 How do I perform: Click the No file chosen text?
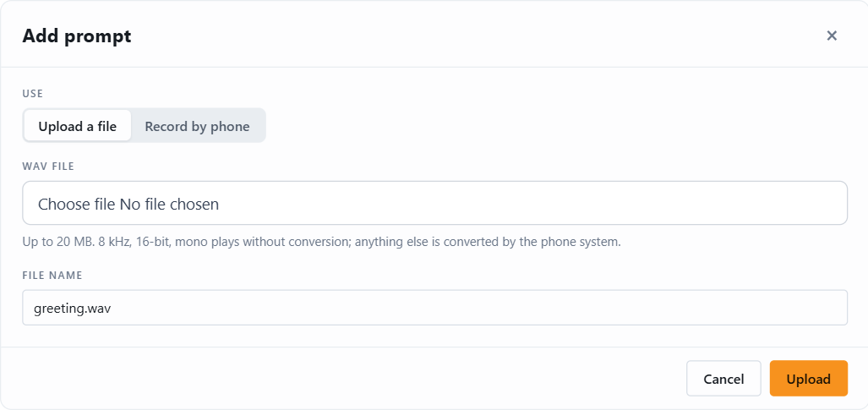[x=169, y=205]
